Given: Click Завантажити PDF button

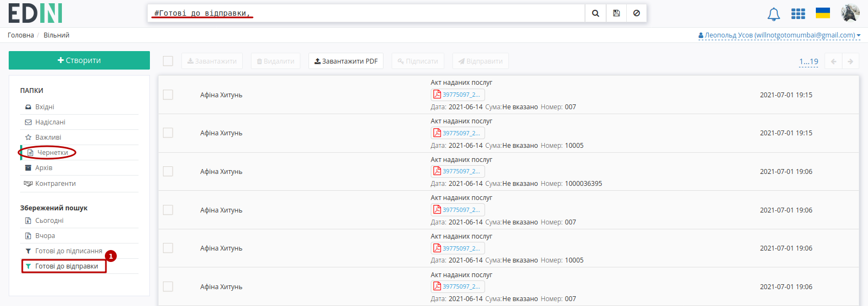Looking at the screenshot, I should click(346, 61).
